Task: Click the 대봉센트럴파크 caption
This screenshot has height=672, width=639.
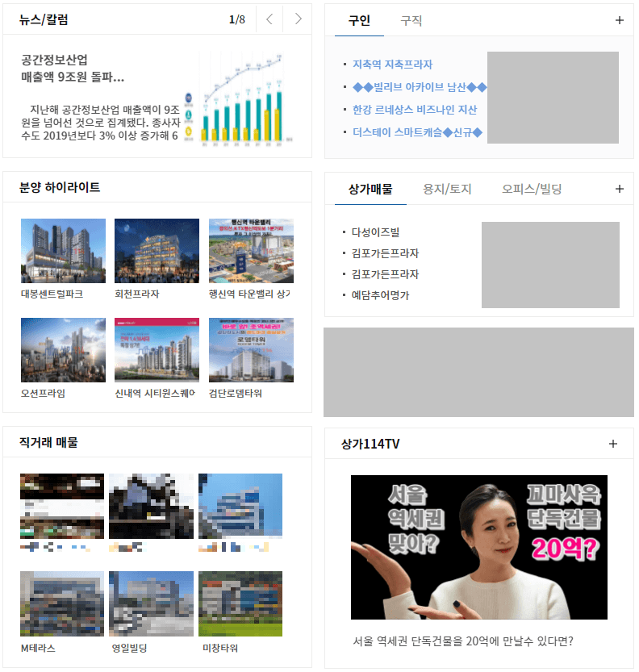Action: (x=52, y=294)
